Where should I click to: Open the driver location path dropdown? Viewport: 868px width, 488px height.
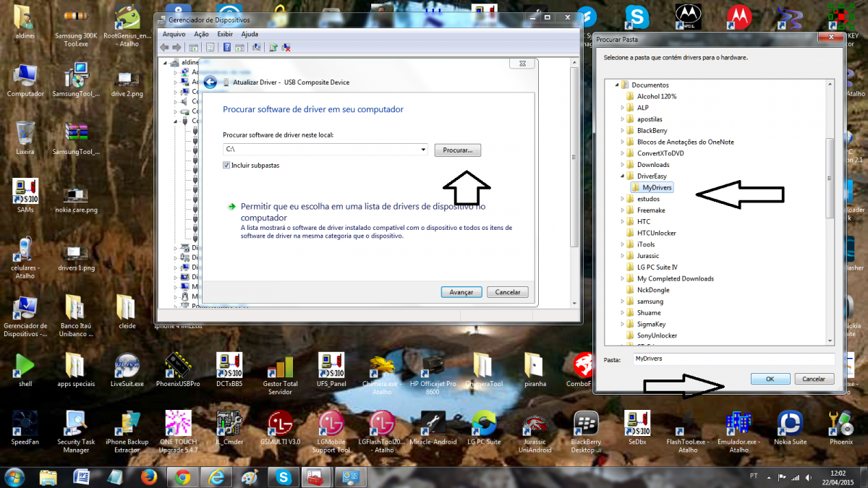[423, 150]
